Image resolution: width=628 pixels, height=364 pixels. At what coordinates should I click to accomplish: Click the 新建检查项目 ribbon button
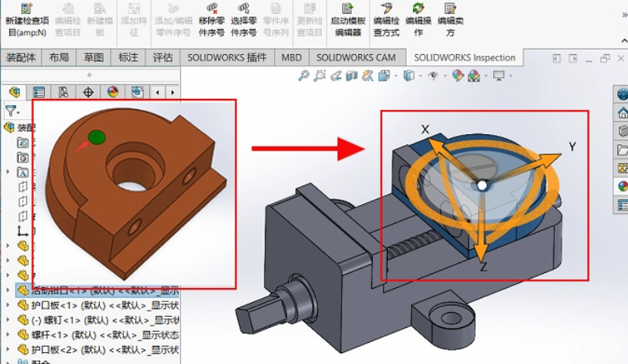click(x=27, y=20)
